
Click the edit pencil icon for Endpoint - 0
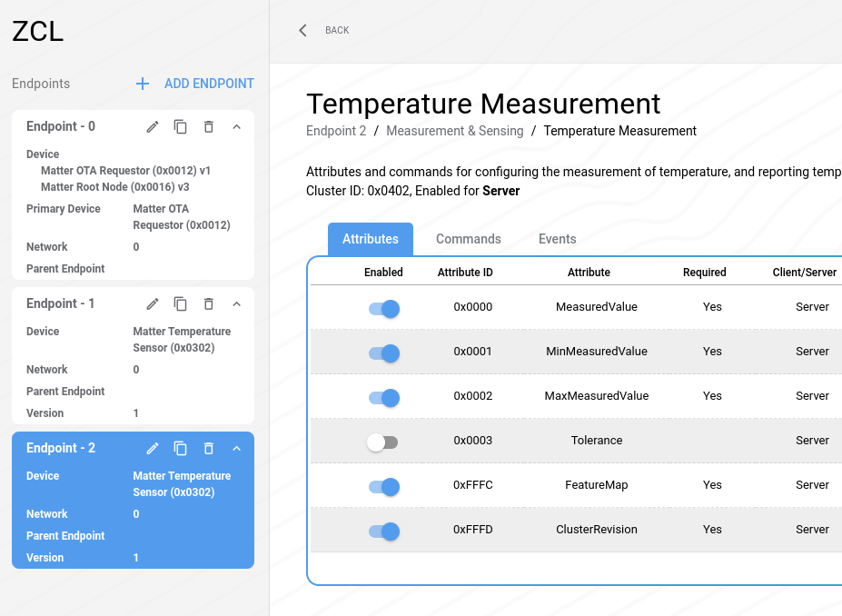153,127
